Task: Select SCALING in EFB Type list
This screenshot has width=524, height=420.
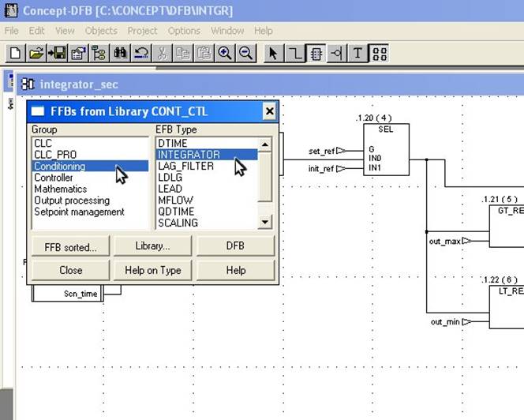Action: tap(207, 223)
